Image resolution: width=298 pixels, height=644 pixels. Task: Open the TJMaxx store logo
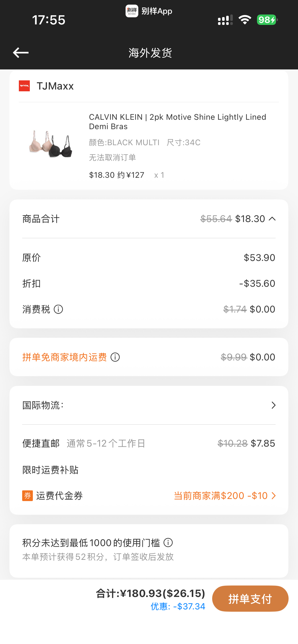tap(24, 86)
